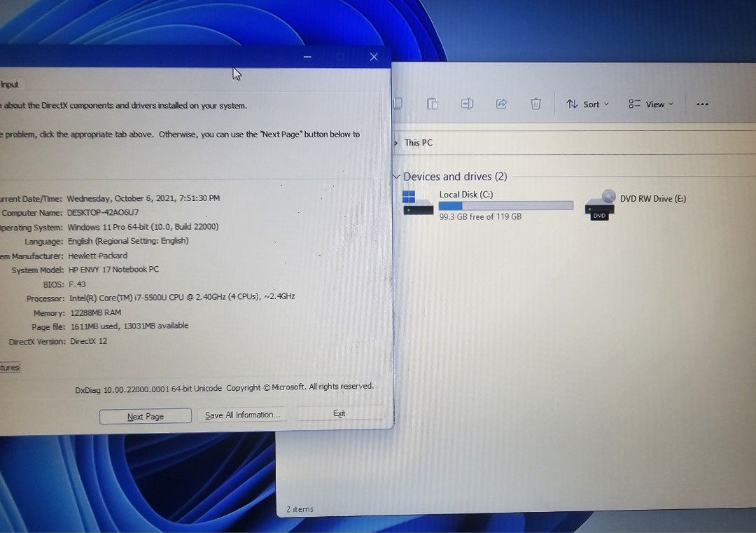Screen dimensions: 756x533
Task: Click the Hewlett-Packard manufacturer value
Action: (98, 256)
